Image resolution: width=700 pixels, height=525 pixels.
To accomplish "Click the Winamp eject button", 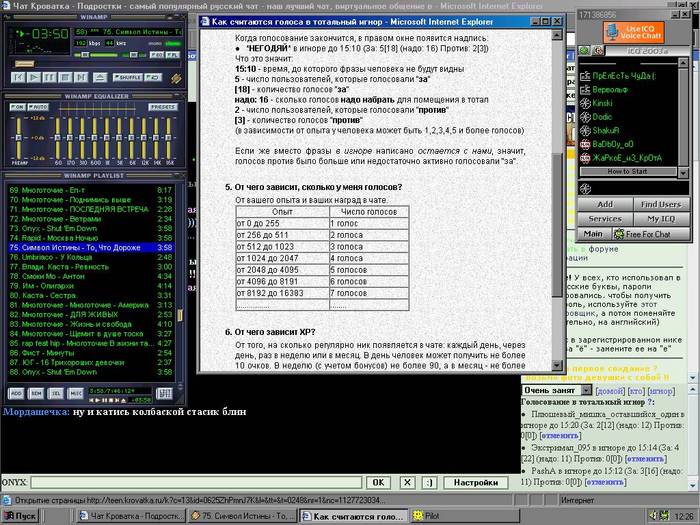I will tap(100, 77).
